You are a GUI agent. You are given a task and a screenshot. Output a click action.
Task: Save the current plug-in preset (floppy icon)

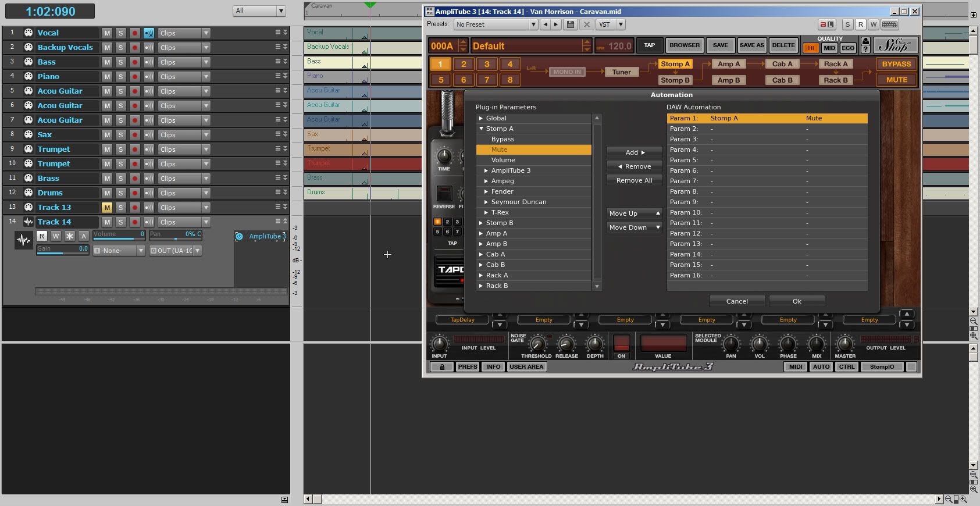click(571, 24)
